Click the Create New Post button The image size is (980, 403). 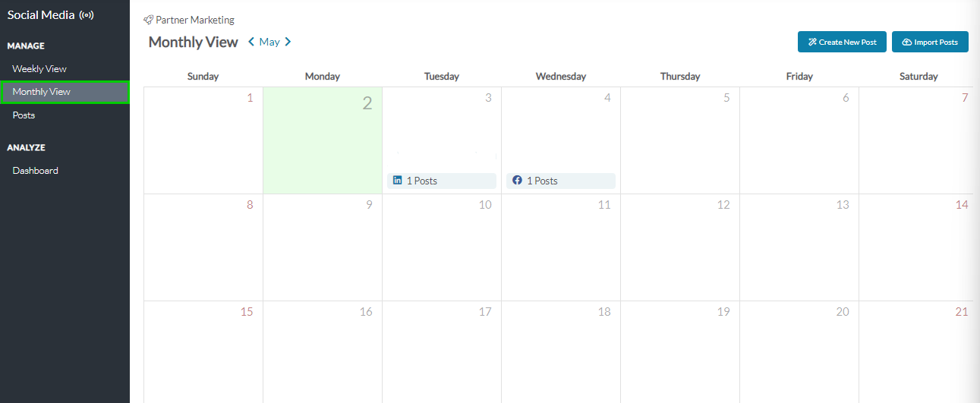point(842,43)
